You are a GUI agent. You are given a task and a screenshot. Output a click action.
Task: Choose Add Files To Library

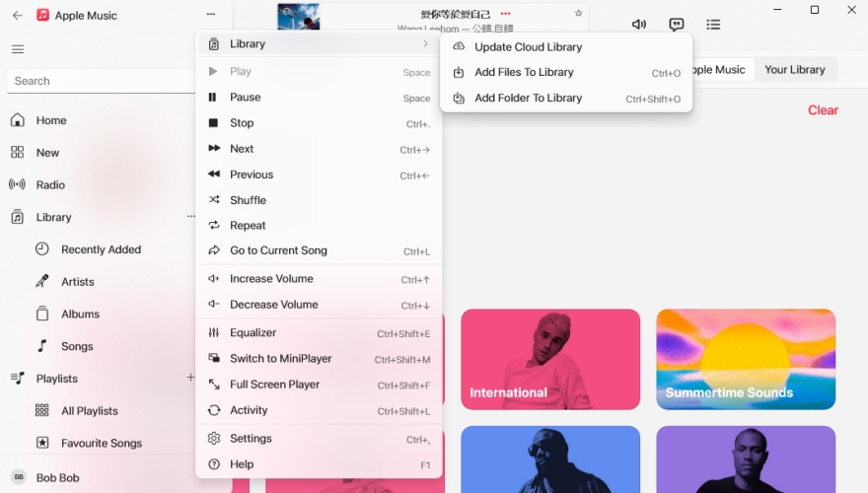566,73
